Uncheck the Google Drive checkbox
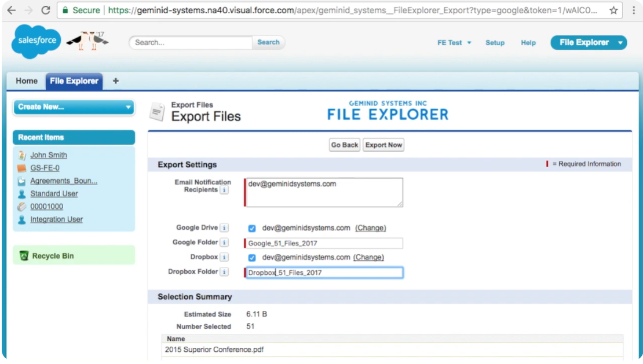This screenshot has width=643, height=364. pos(251,228)
